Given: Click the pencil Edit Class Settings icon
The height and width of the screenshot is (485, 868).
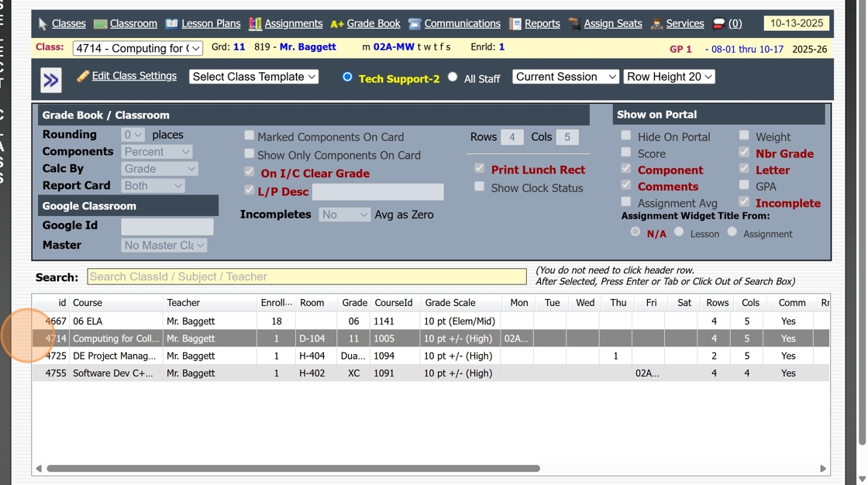Looking at the screenshot, I should (83, 76).
